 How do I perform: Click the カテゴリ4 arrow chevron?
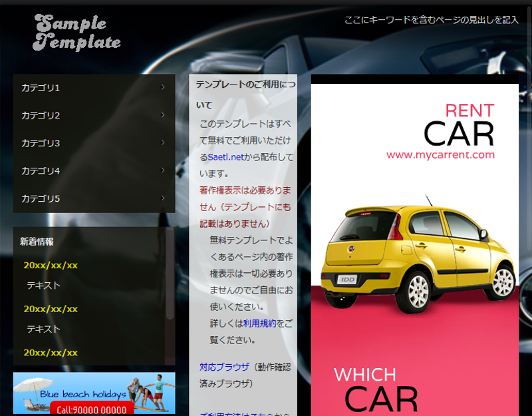163,170
